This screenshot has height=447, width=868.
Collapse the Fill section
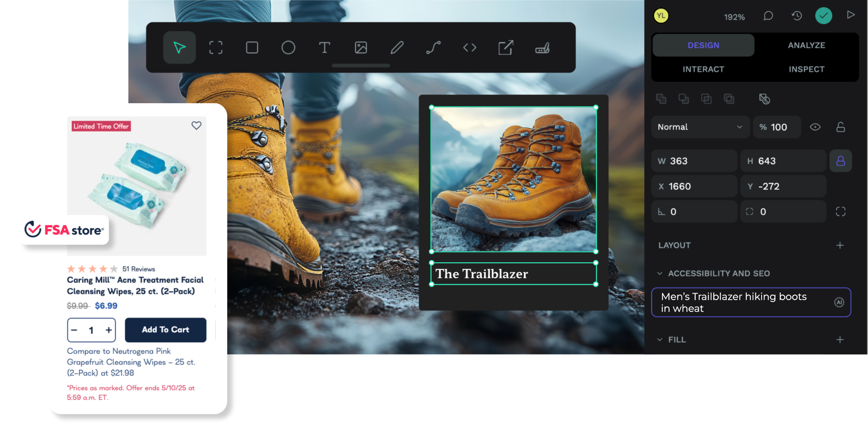660,340
